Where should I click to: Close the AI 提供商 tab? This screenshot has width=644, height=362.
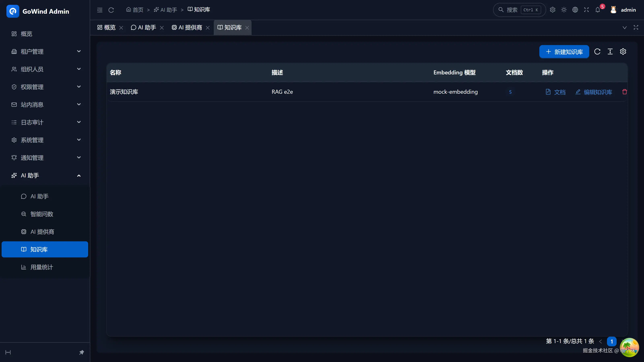tap(207, 28)
